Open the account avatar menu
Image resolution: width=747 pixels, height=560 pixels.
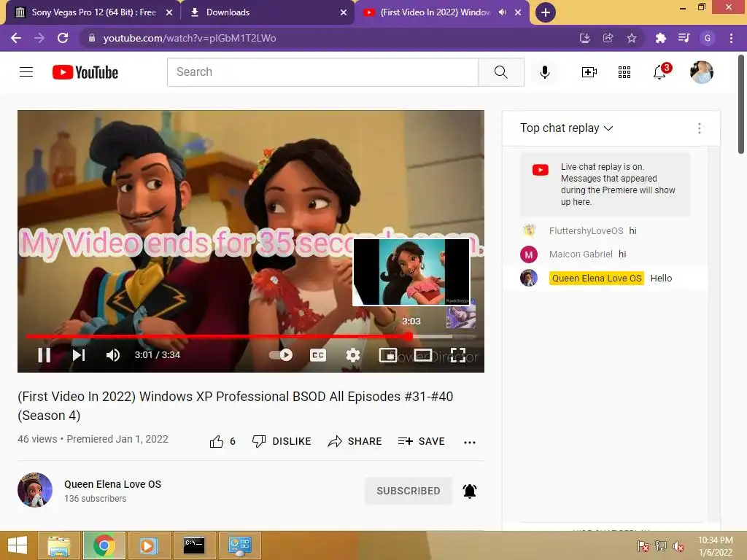[701, 72]
